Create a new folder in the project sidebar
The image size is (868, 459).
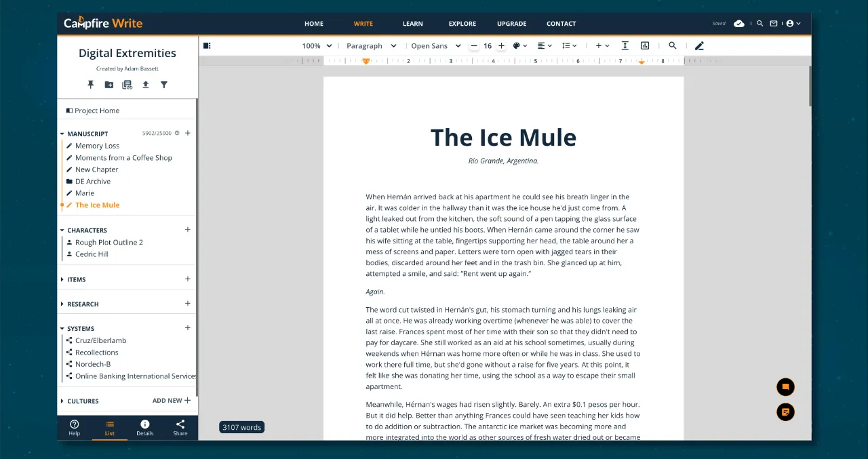point(108,85)
